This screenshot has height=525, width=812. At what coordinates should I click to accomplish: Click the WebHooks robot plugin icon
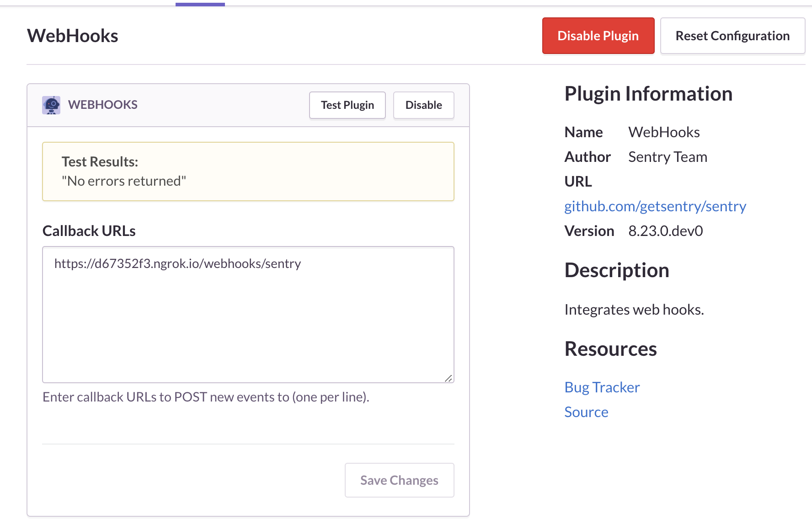[x=51, y=105]
